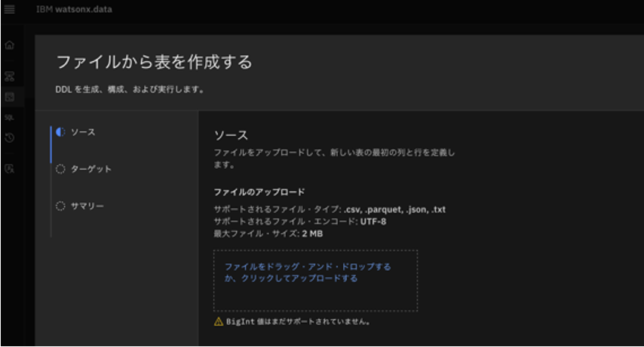Click the ファイルのアップロード label
This screenshot has height=347, width=644.
(259, 192)
